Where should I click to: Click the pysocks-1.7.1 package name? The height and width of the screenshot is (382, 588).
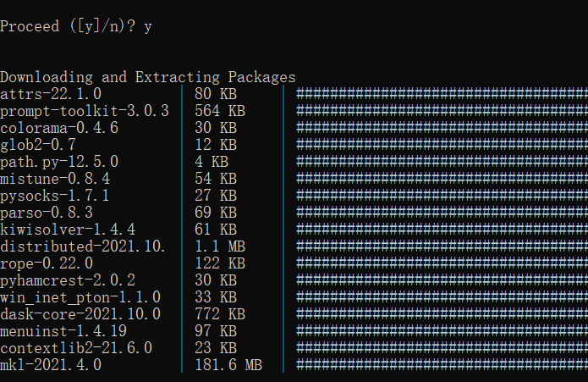click(55, 196)
